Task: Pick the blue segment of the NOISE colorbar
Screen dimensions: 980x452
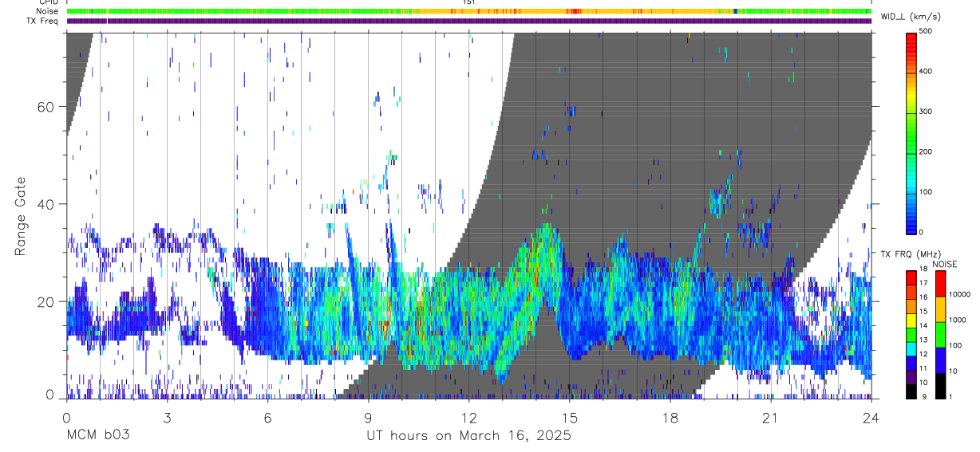Action: click(x=940, y=360)
